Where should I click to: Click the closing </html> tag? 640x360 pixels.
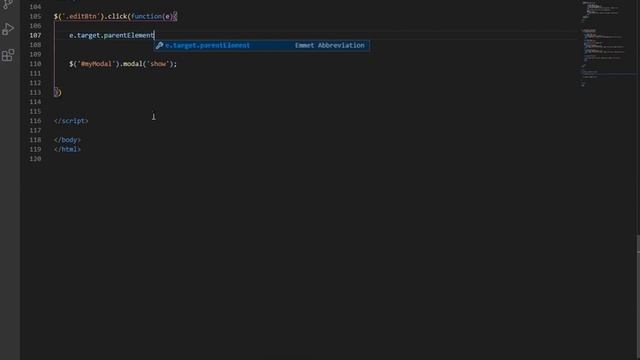click(67, 149)
